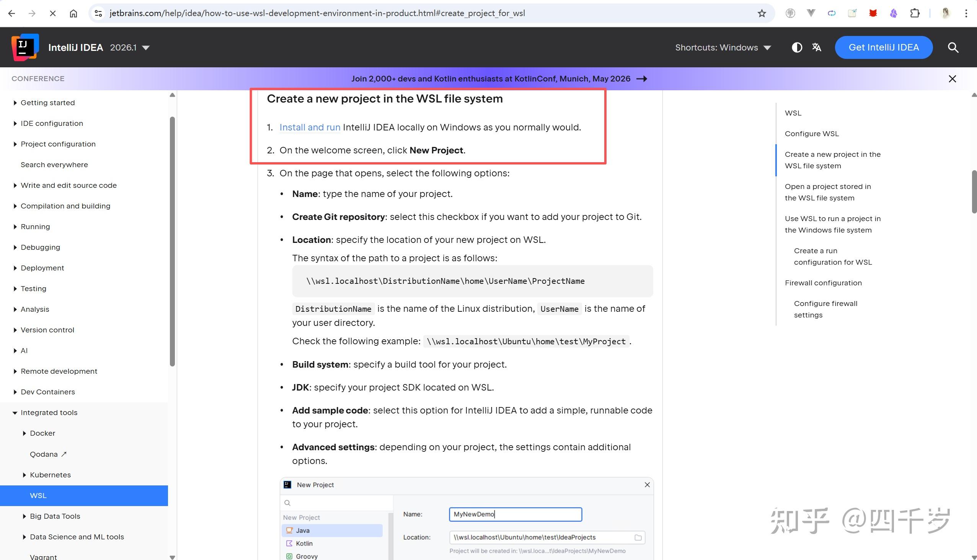977x560 pixels.
Task: Jump to Firewall configuration section
Action: [823, 283]
